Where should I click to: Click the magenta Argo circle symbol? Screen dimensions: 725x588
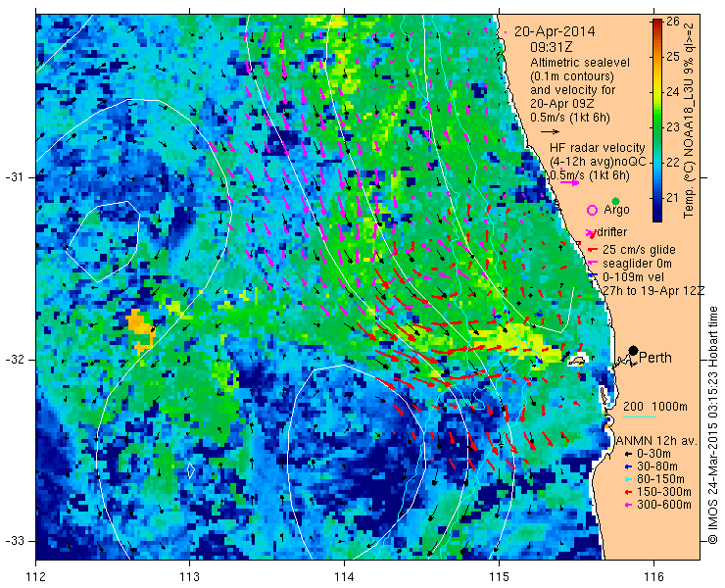592,210
